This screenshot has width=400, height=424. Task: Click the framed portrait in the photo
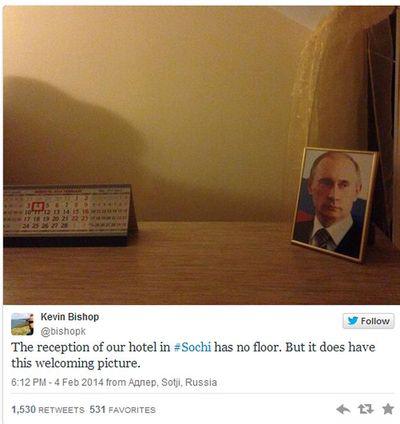[x=334, y=204]
